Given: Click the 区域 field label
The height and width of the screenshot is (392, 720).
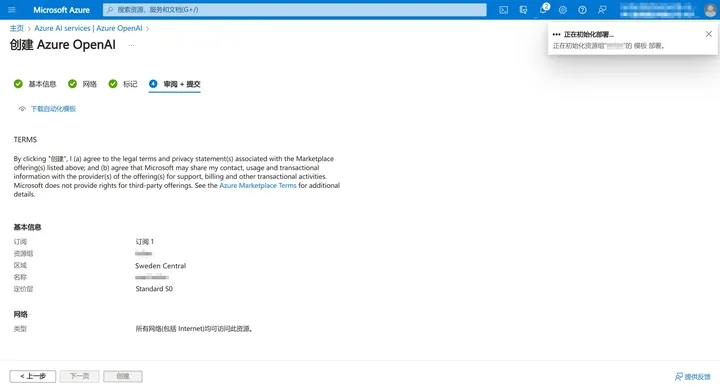Looking at the screenshot, I should pos(20,265).
